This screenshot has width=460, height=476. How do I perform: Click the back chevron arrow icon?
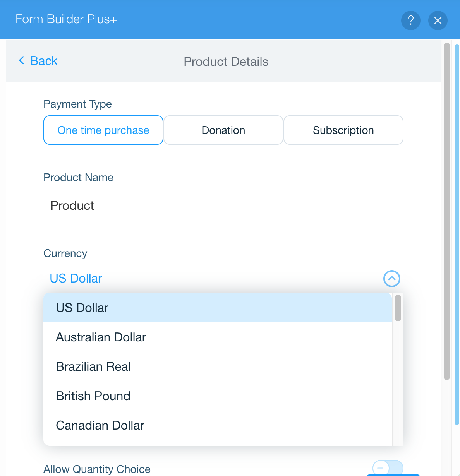coord(22,61)
